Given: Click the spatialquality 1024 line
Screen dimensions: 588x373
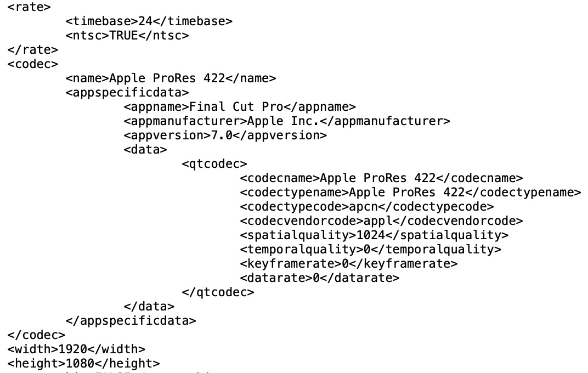Looking at the screenshot, I should tap(374, 235).
